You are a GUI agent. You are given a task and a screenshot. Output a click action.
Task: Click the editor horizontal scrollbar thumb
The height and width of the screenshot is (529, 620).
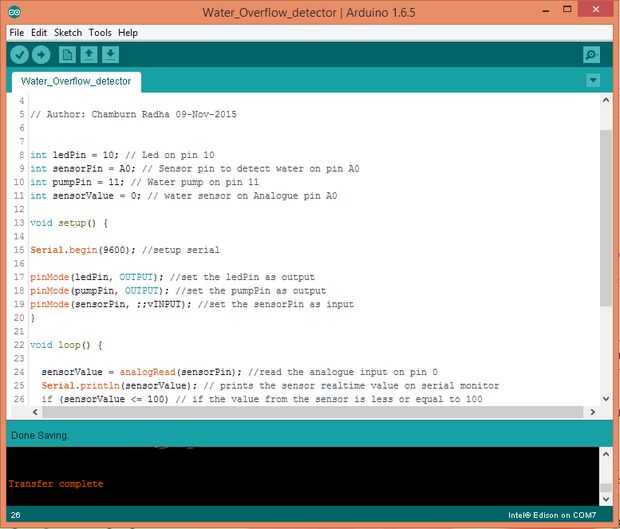pyautogui.click(x=312, y=412)
